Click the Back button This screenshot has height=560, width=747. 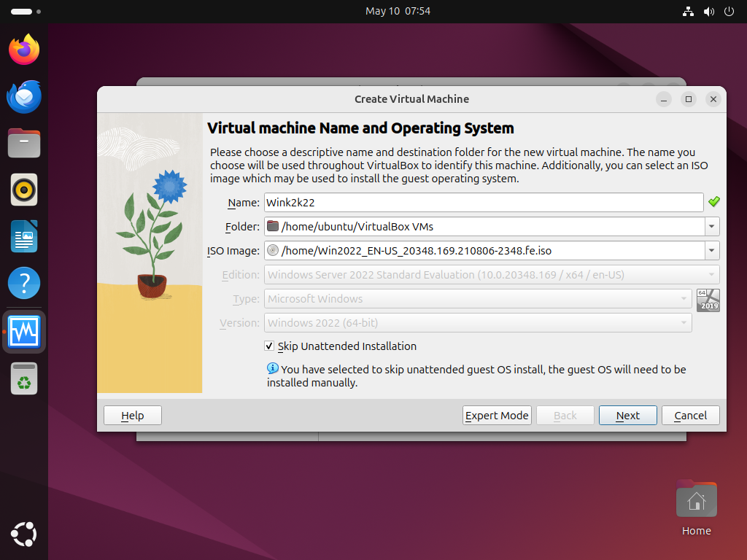tap(565, 415)
